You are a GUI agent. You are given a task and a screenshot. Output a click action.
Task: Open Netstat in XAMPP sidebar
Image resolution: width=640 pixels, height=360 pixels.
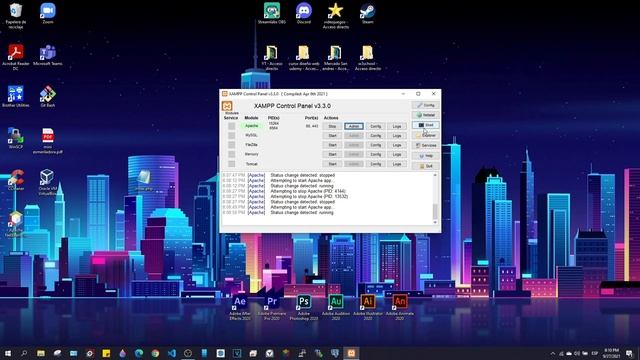pyautogui.click(x=425, y=115)
